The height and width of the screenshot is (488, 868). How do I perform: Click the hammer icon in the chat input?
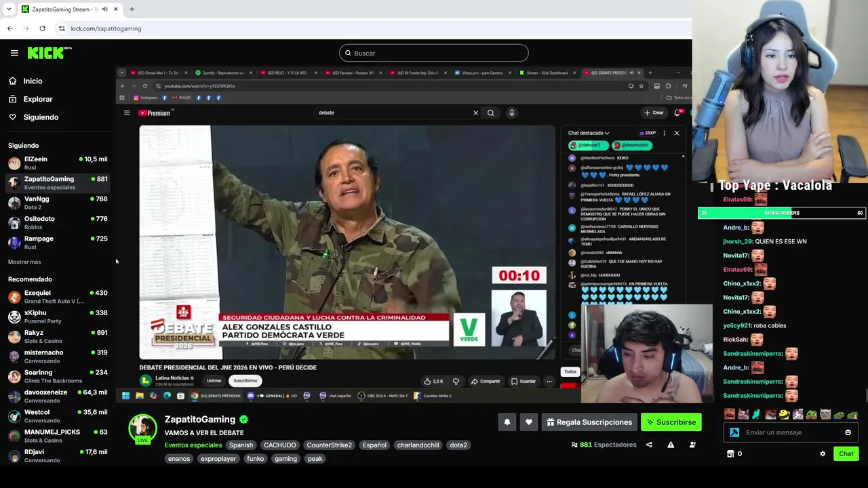(734, 432)
